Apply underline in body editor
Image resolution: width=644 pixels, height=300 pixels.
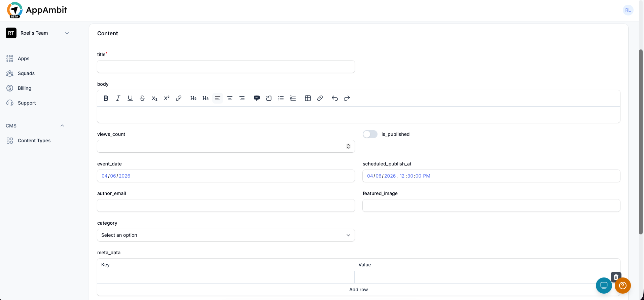coord(130,98)
